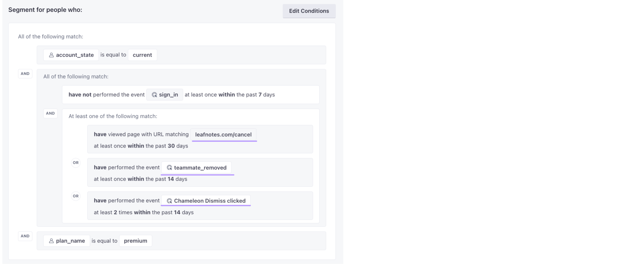Select the teammate_removed event chip
This screenshot has width=644, height=264.
pyautogui.click(x=197, y=167)
